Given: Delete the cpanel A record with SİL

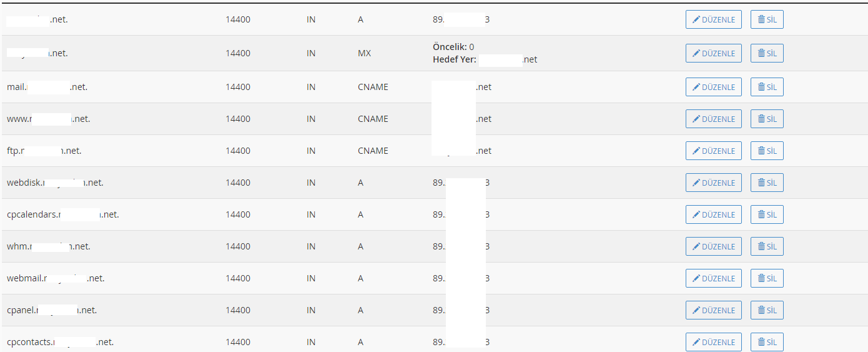Looking at the screenshot, I should click(x=767, y=310).
